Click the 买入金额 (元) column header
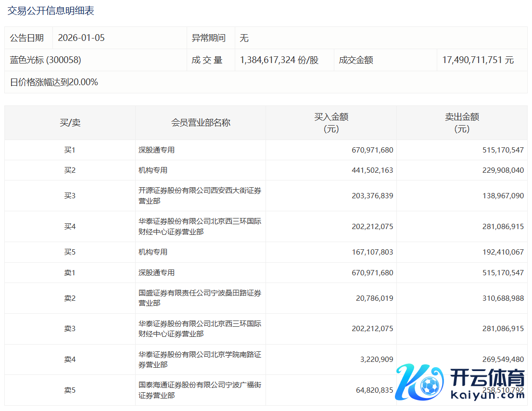This screenshot has width=532, height=411. click(331, 123)
